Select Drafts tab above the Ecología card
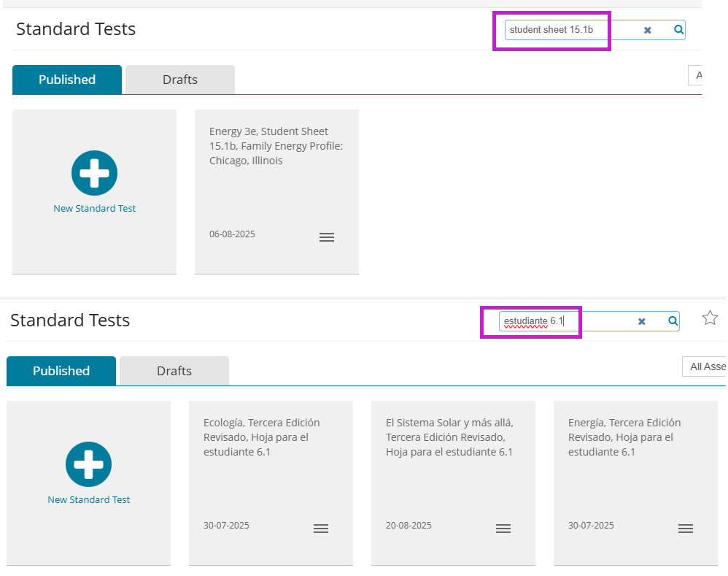 pyautogui.click(x=174, y=371)
